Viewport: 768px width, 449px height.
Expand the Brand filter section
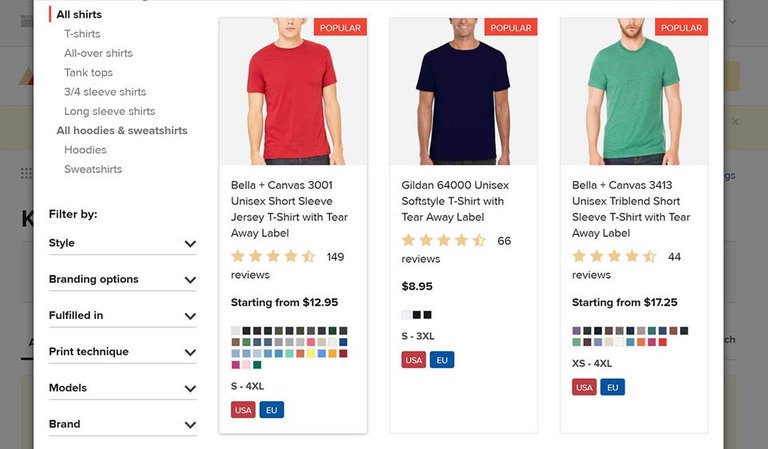point(122,424)
